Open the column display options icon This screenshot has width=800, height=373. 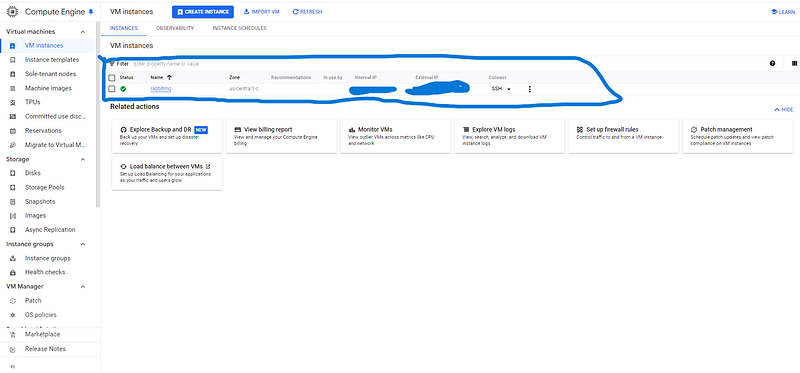coord(794,64)
